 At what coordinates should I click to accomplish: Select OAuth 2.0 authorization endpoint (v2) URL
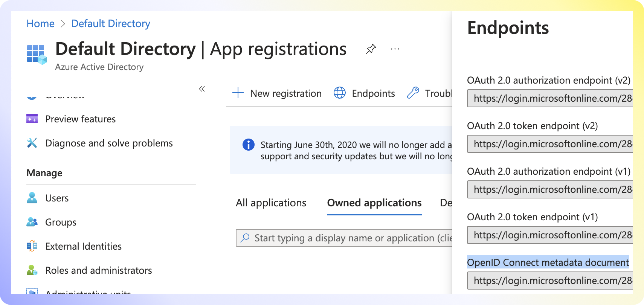pos(550,98)
